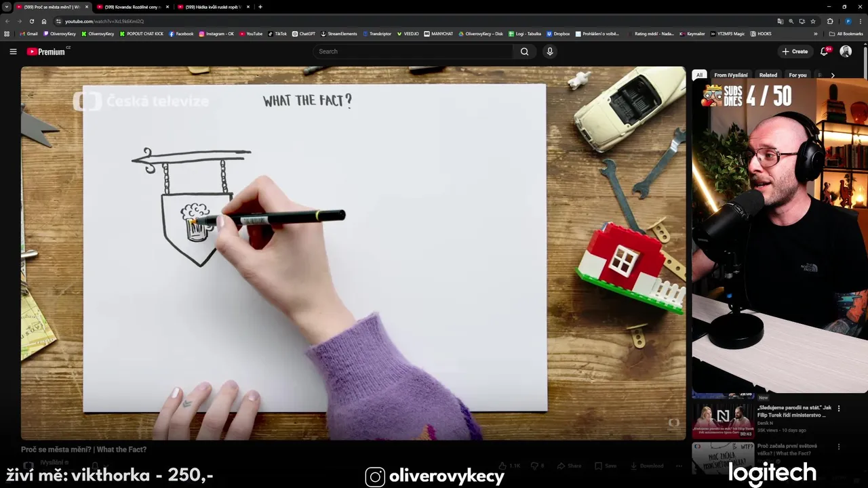Click the install app icon in address bar
The height and width of the screenshot is (488, 868).
click(802, 21)
